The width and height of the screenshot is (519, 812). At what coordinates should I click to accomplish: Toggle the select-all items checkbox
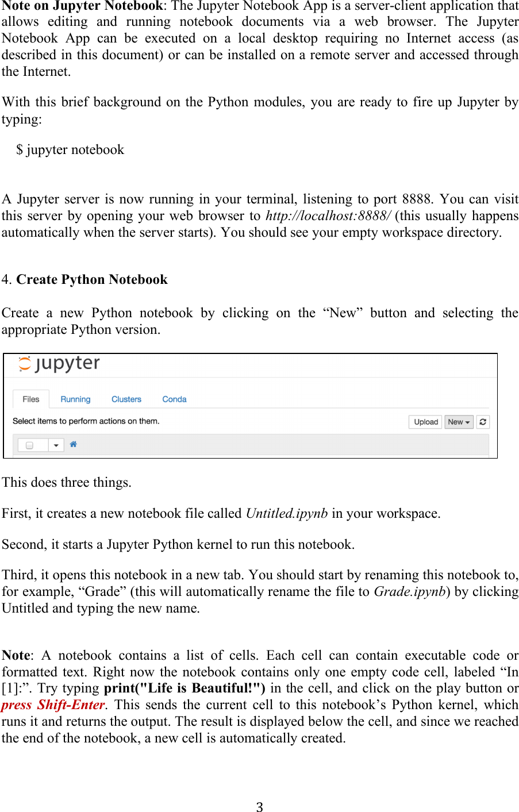pos(29,445)
